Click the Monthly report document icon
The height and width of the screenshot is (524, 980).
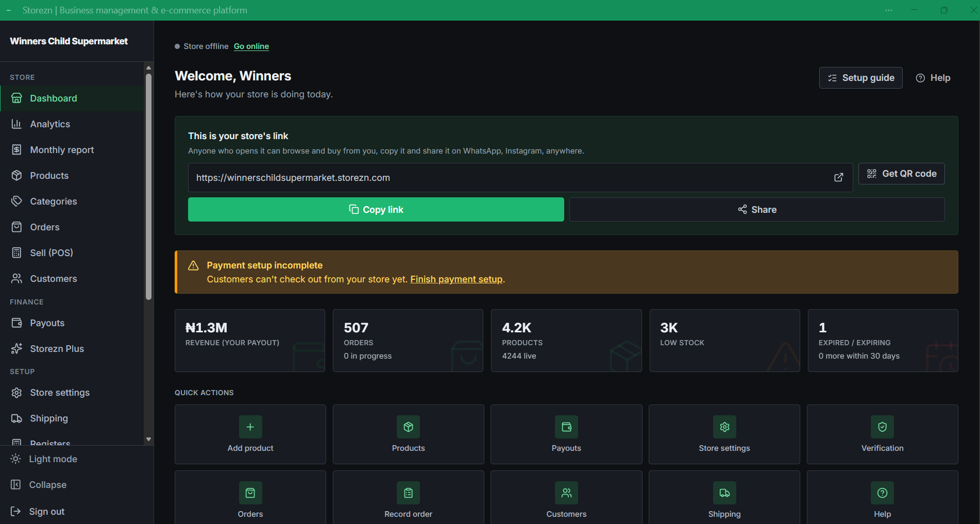16,150
